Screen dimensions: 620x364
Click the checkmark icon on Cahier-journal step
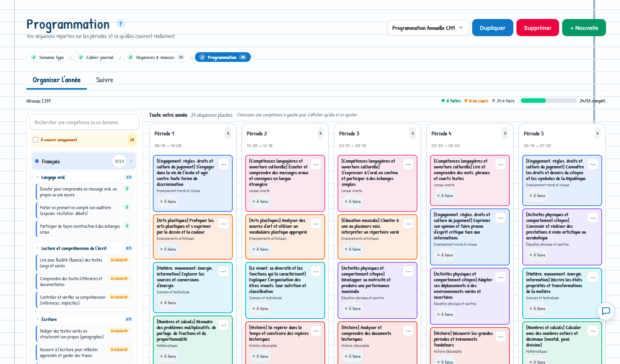[x=81, y=57]
